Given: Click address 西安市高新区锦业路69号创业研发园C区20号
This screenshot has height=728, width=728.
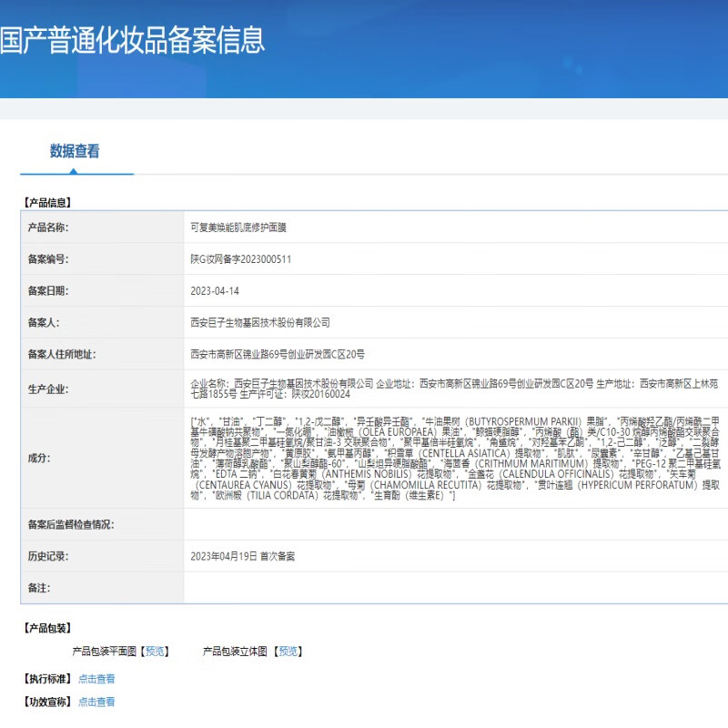Looking at the screenshot, I should point(277,355).
